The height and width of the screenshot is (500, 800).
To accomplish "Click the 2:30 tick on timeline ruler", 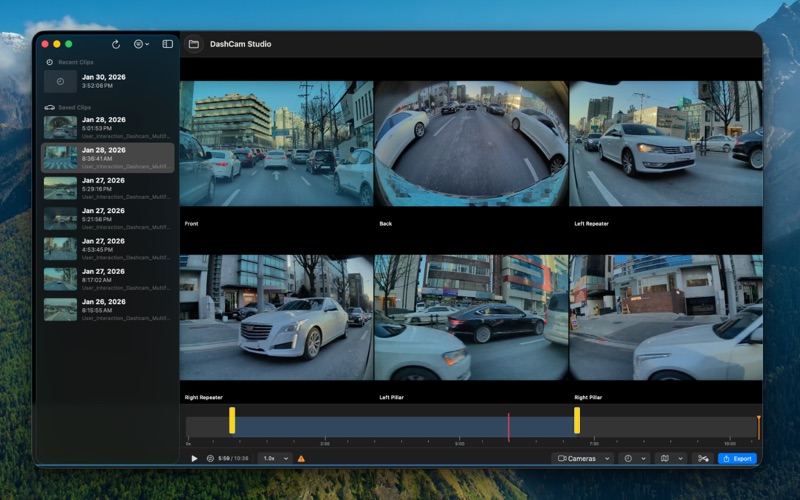I will point(324,443).
